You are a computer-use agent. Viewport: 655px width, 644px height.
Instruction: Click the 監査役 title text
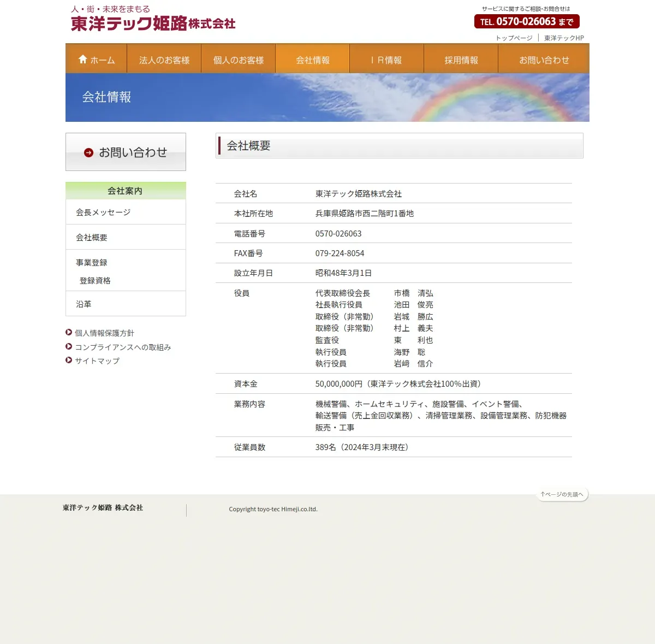(x=327, y=340)
